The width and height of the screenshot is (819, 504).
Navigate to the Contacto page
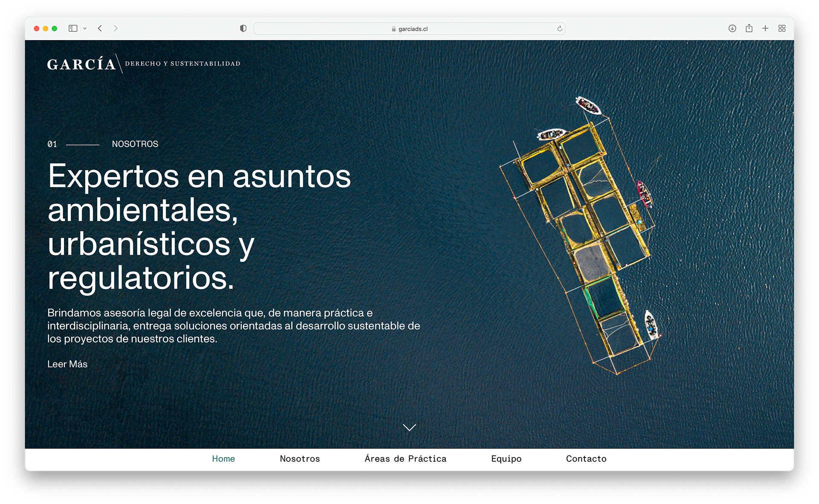586,459
